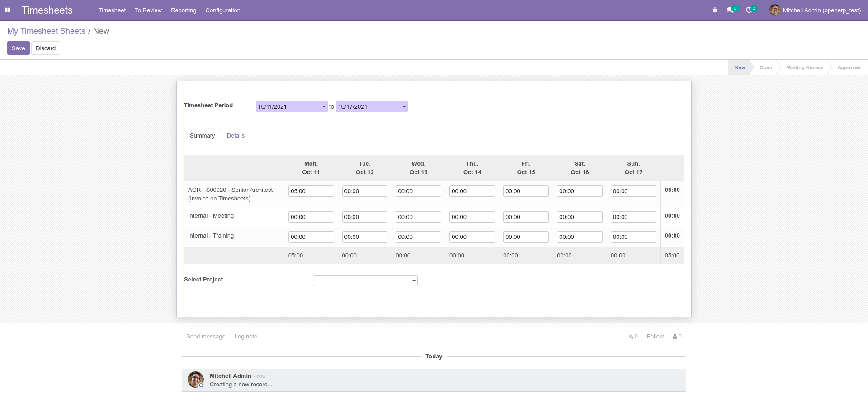Click Send message in chatter

[206, 337]
